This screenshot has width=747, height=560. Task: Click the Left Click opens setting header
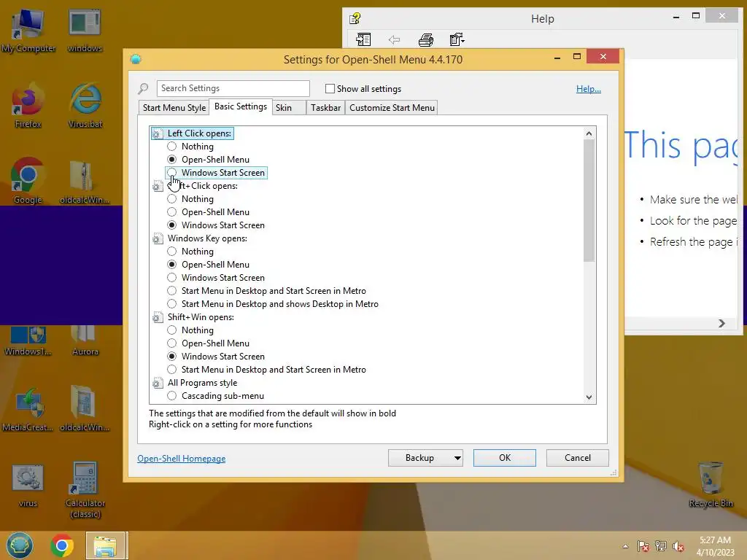pos(199,133)
